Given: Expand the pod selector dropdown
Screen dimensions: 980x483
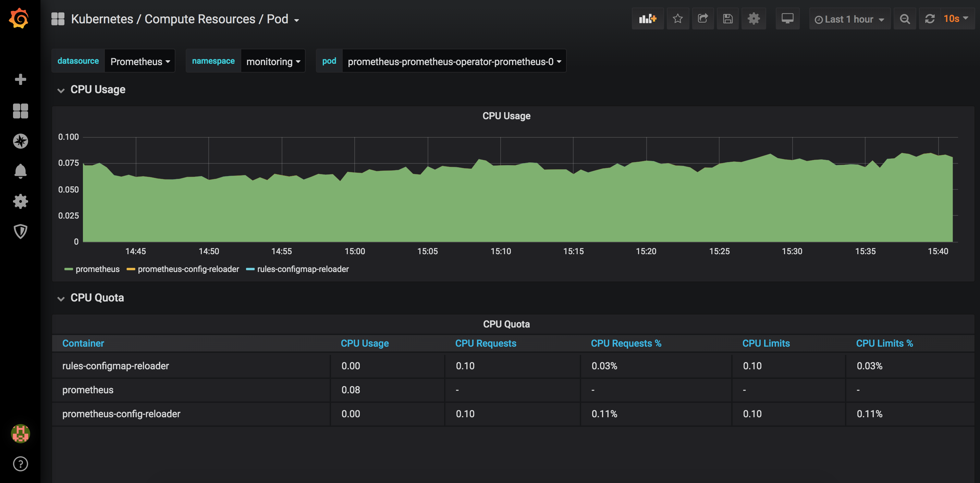Looking at the screenshot, I should tap(454, 61).
